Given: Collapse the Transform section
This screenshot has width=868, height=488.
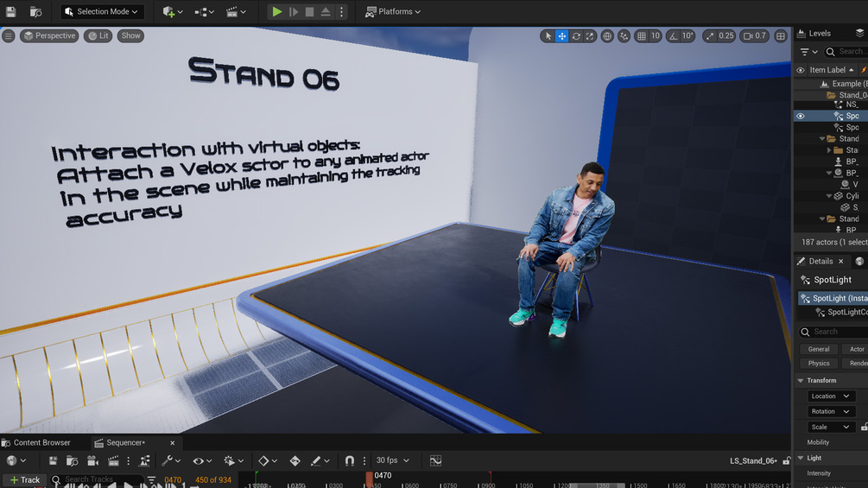Looking at the screenshot, I should [801, 381].
